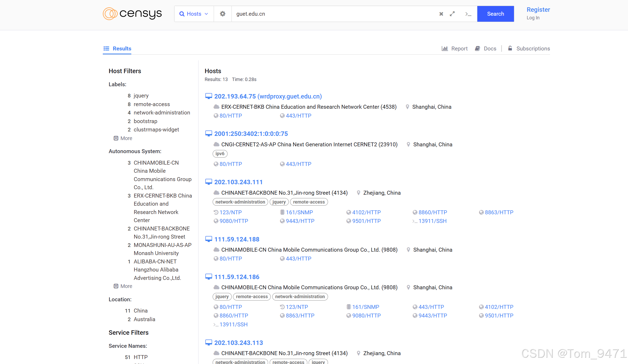Click the Censys logo

click(132, 14)
